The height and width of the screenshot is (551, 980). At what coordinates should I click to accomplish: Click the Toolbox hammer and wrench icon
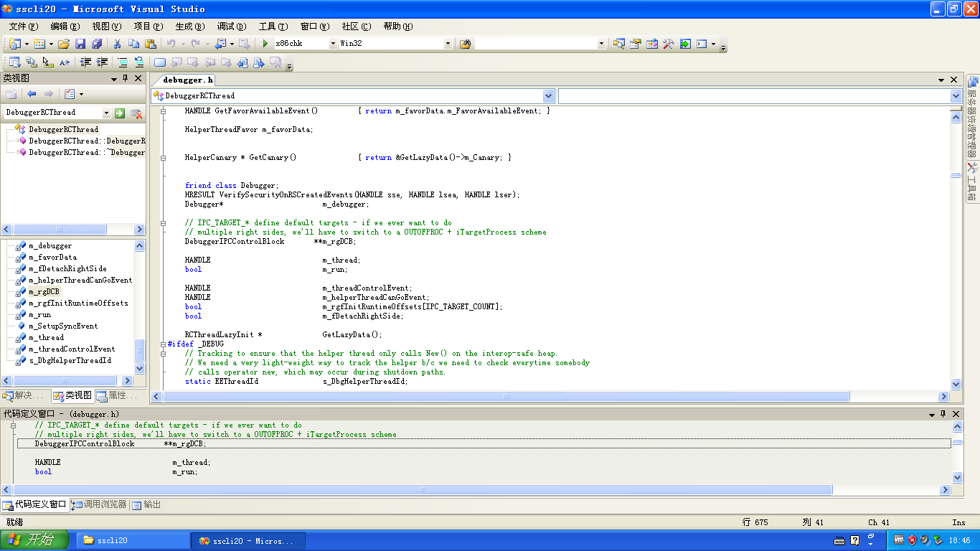669,44
